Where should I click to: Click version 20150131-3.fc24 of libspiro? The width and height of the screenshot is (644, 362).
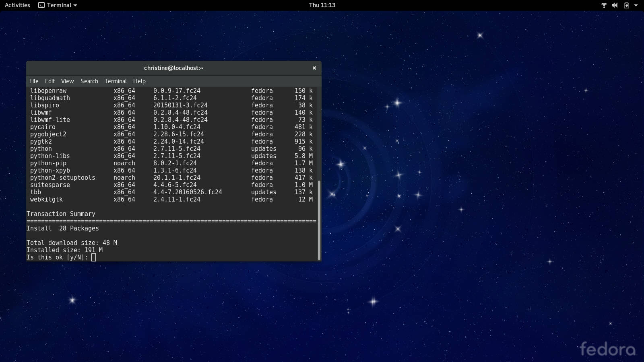point(180,105)
